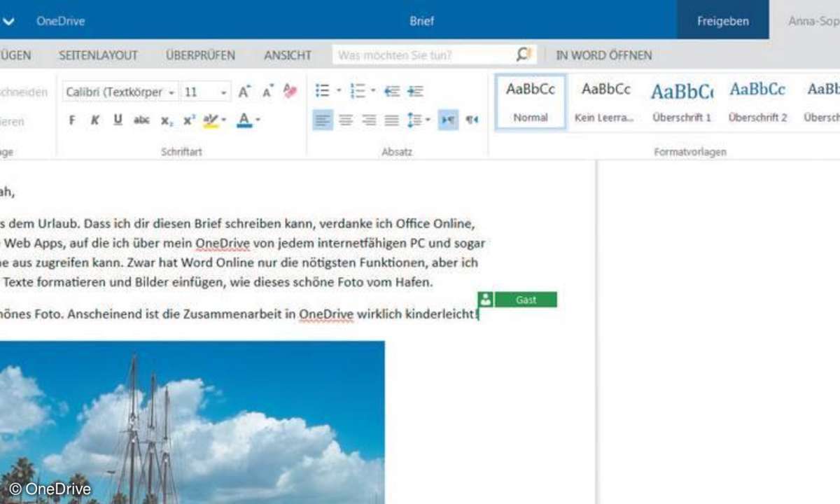The height and width of the screenshot is (504, 840).
Task: Clear formatting with the eraser icon
Action: (x=290, y=92)
